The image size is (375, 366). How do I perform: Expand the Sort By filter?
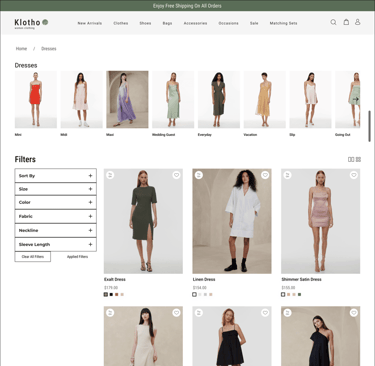[x=56, y=176]
